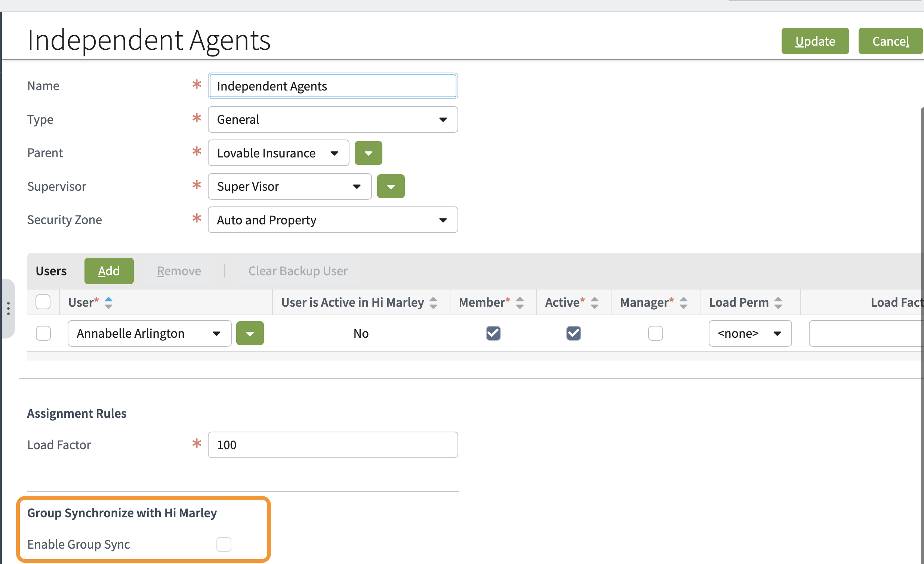
Task: Click green picker arrow beside Supervisor field
Action: coord(391,187)
